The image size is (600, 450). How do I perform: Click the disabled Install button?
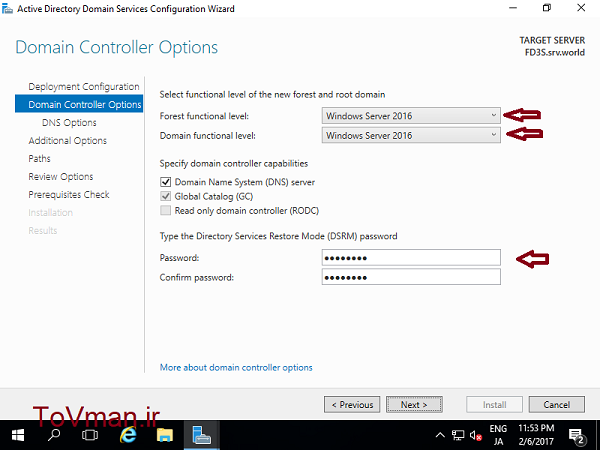coord(494,404)
